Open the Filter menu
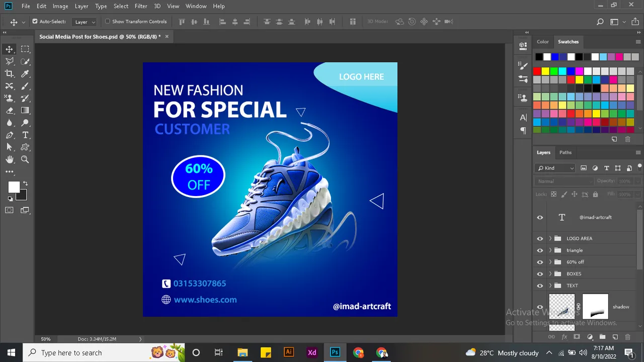 (141, 6)
